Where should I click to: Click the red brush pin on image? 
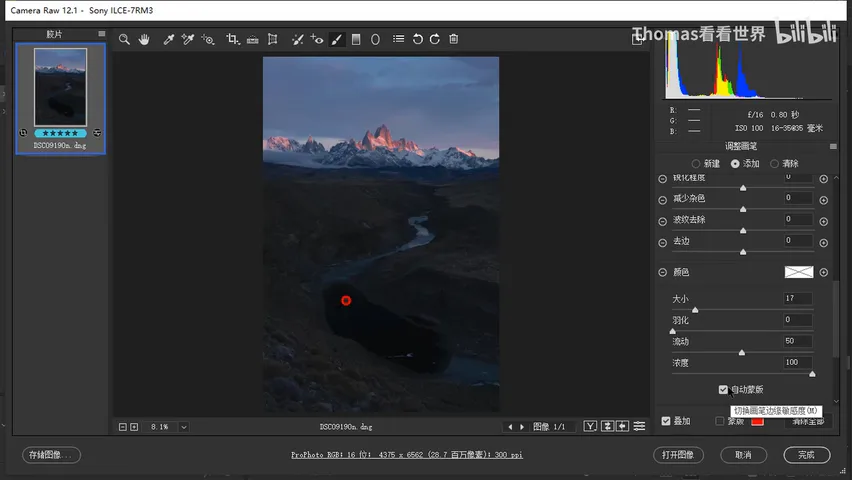click(x=346, y=301)
